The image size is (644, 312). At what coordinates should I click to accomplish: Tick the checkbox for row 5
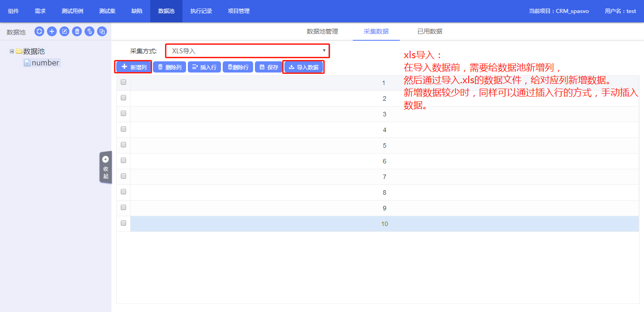click(x=123, y=145)
